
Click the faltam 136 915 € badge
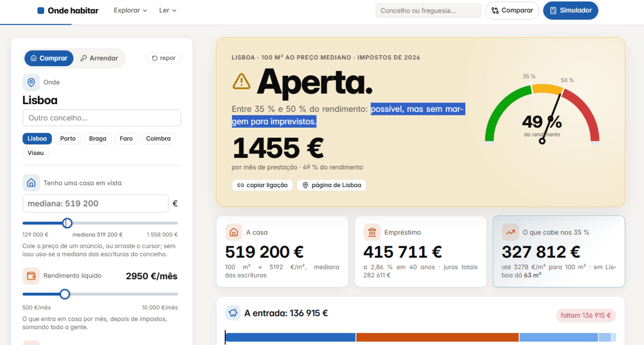point(586,315)
